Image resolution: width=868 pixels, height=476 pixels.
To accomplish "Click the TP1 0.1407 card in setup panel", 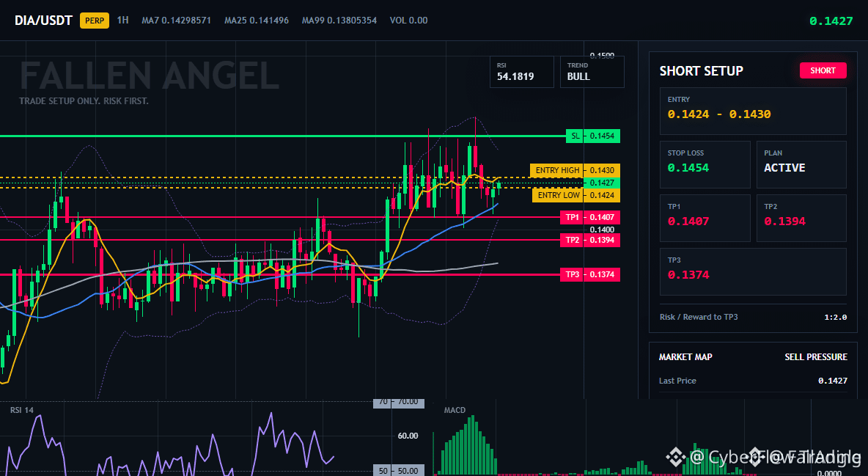I will coord(705,218).
